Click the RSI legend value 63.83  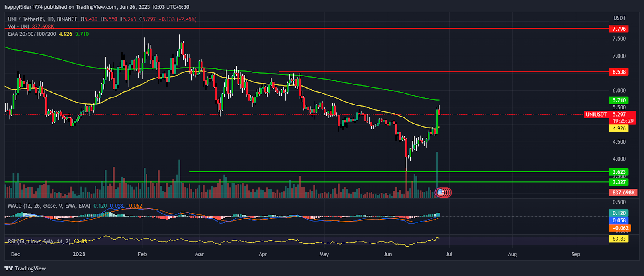click(x=80, y=241)
